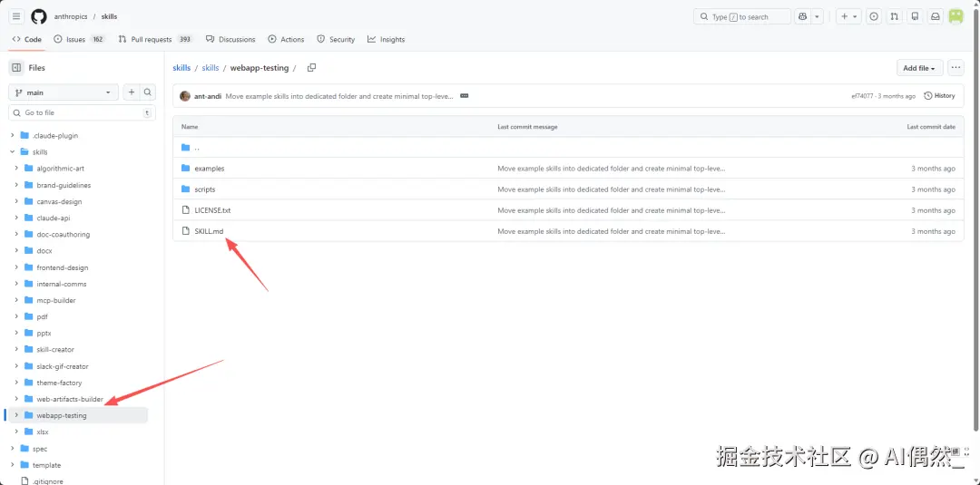Switch to the Security tab

(336, 39)
